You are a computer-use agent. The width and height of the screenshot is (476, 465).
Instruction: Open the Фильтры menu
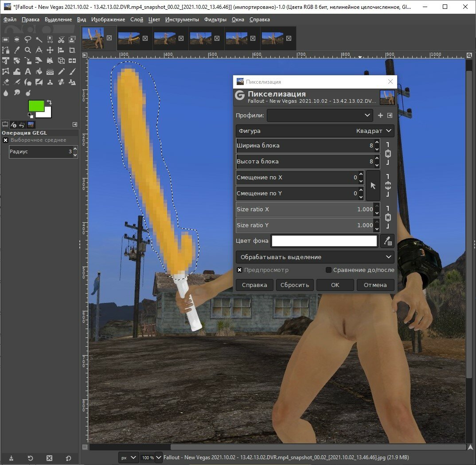(215, 19)
